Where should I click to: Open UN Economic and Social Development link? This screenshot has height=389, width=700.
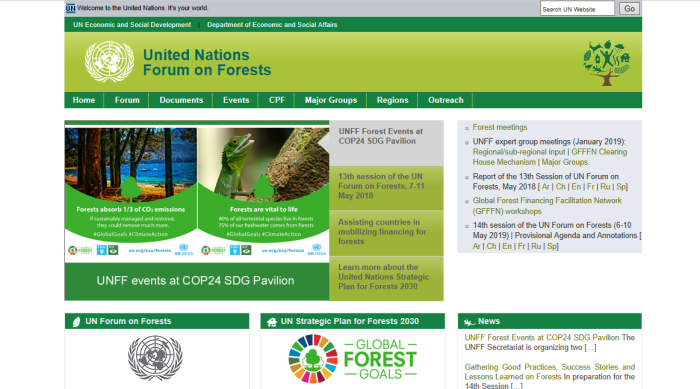tap(132, 25)
